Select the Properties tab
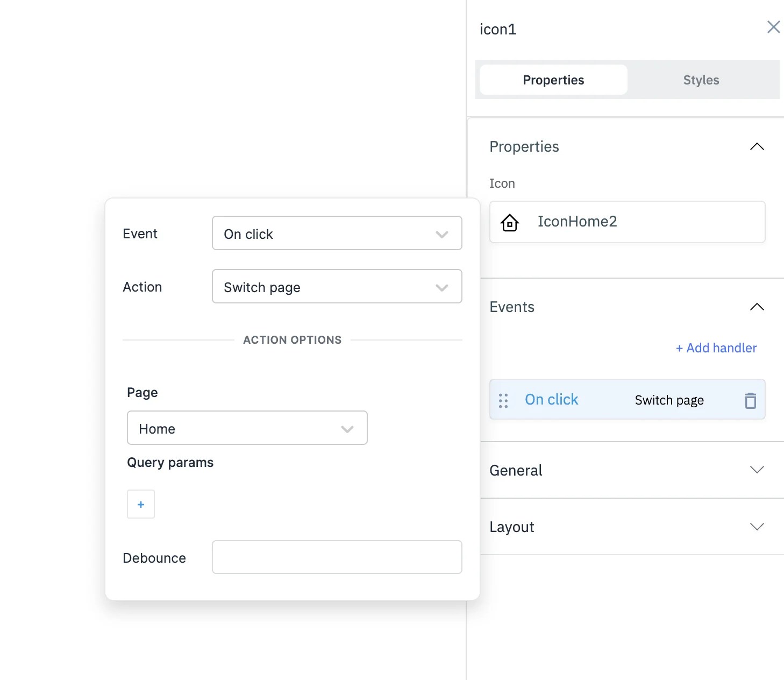 [553, 80]
